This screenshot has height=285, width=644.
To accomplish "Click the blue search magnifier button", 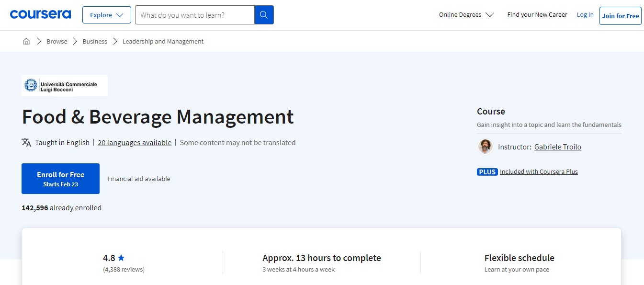I will tap(264, 15).
